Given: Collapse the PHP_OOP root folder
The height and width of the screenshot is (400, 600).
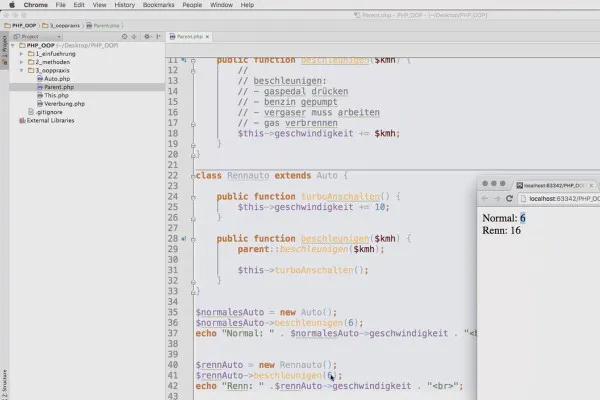Looking at the screenshot, I should tap(13, 46).
